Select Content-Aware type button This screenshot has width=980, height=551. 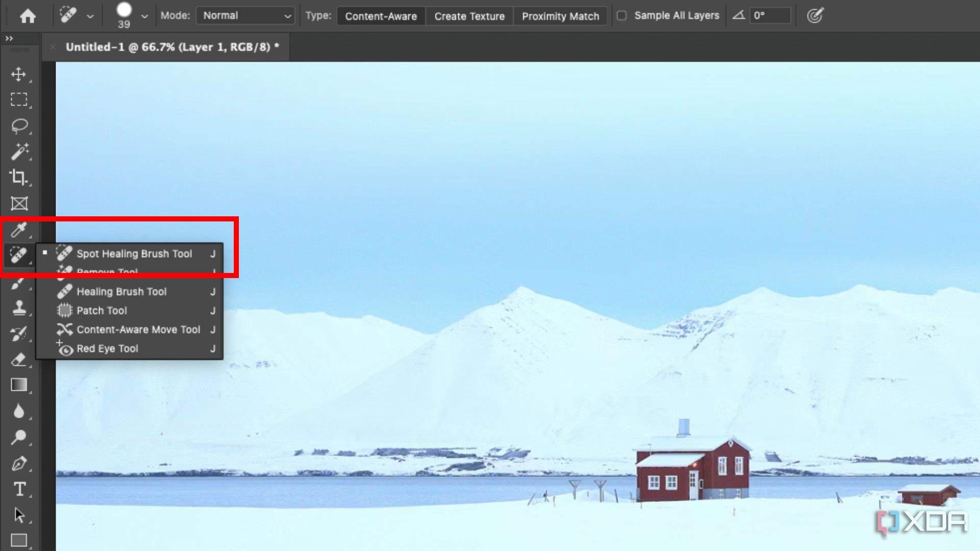tap(380, 15)
